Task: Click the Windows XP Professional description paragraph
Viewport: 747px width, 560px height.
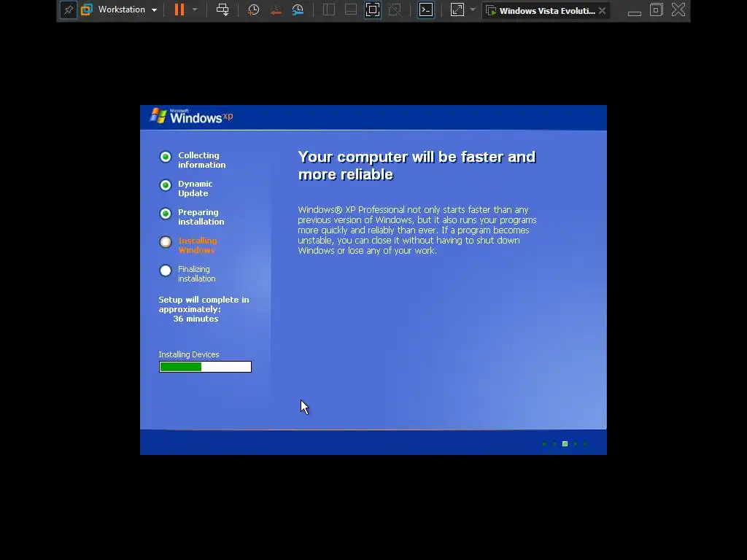Action: (x=417, y=230)
